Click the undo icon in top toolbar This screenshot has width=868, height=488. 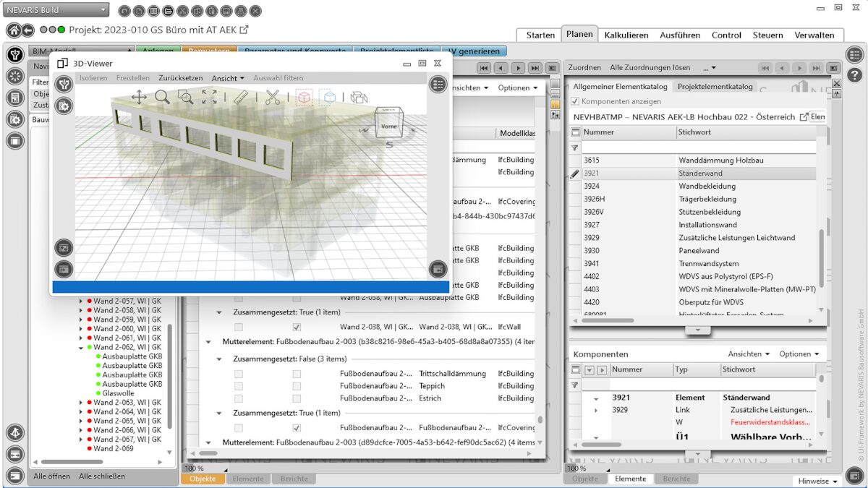click(x=124, y=12)
